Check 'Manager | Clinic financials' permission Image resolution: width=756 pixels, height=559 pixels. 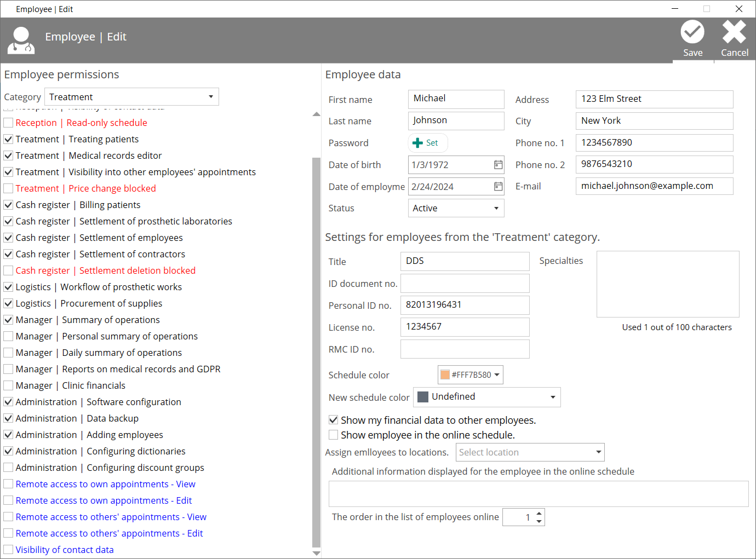pos(8,385)
